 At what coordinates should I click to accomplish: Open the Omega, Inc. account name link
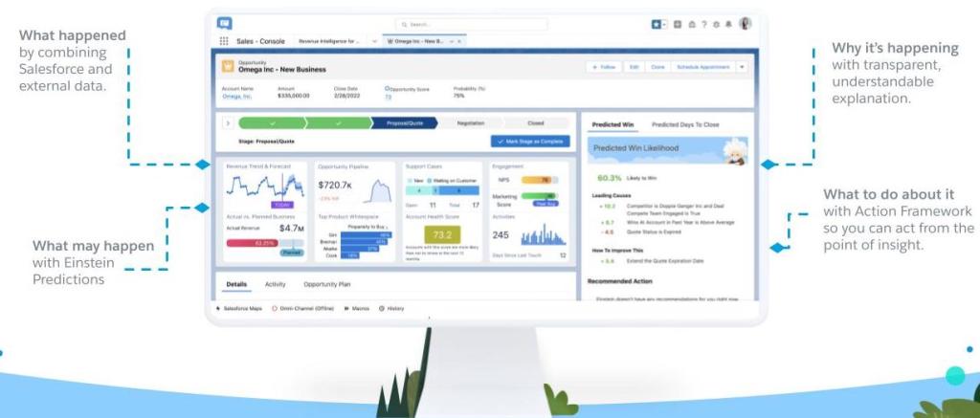pos(236,97)
